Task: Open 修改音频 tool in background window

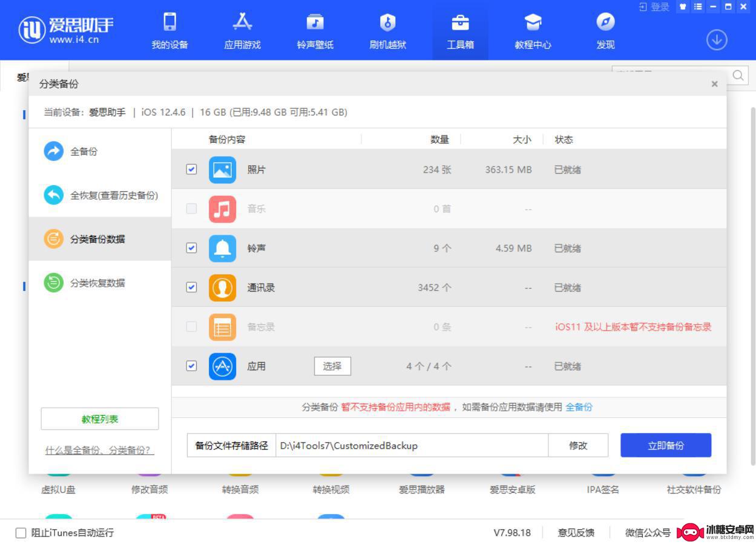Action: coord(150,489)
